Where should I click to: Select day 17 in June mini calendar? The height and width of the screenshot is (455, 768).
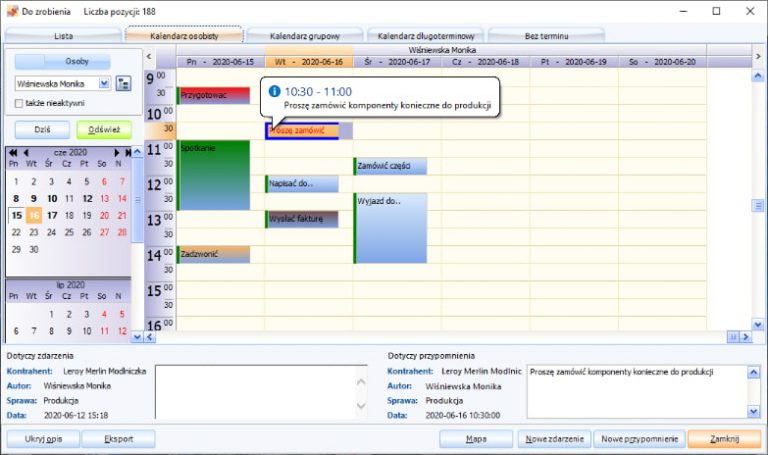[x=51, y=215]
